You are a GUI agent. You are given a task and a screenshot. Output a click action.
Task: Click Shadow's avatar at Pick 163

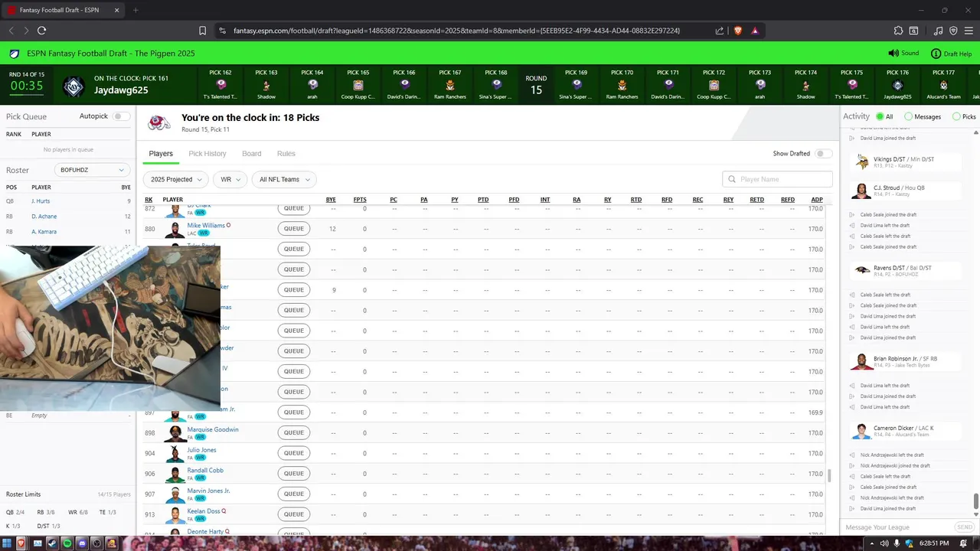[x=266, y=84]
